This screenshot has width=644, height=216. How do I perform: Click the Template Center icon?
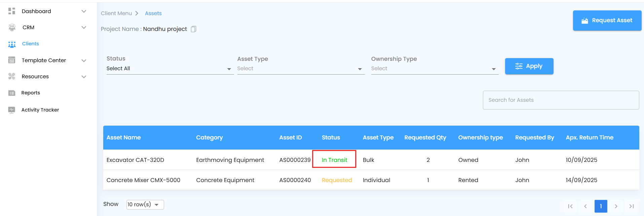(x=12, y=60)
